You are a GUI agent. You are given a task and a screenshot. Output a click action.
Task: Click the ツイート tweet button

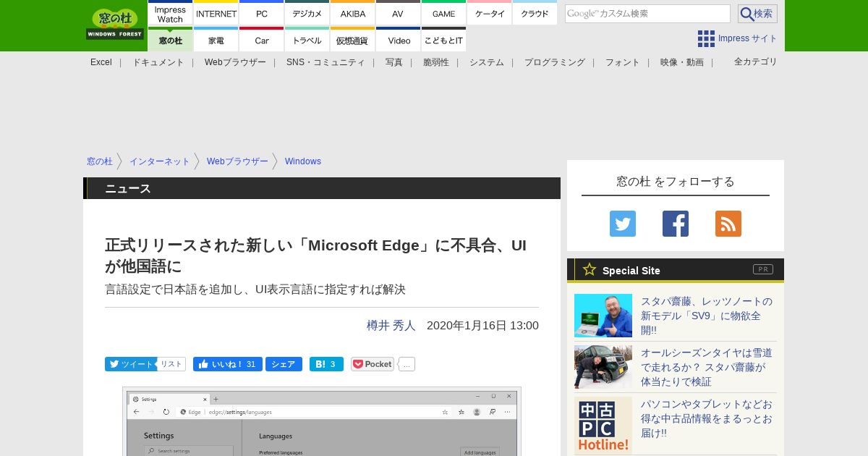point(130,364)
